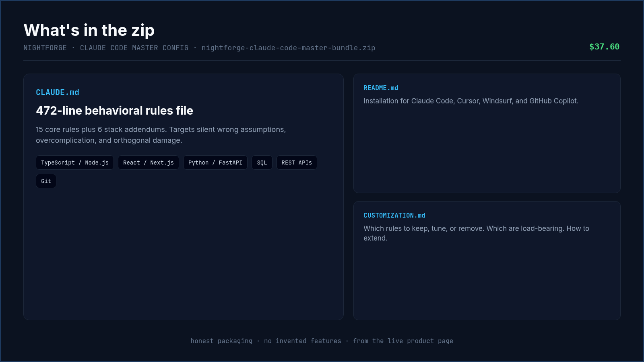Click the REST APIs tag
Viewport: 644px width, 362px height.
(x=297, y=162)
